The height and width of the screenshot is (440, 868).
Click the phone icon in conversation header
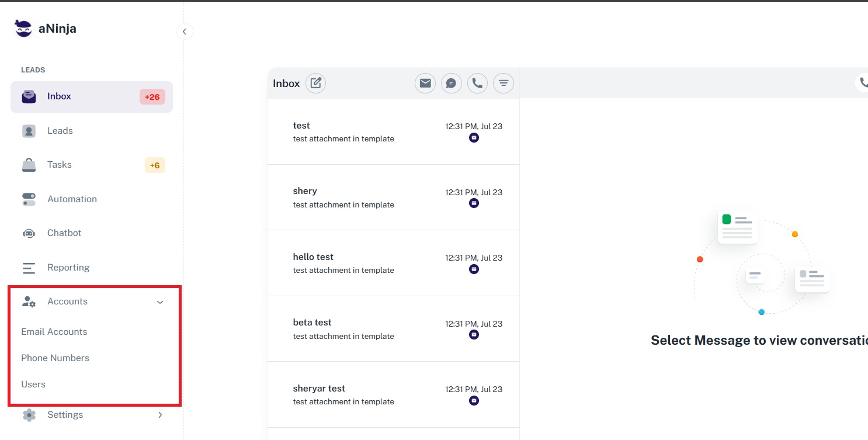coord(862,82)
